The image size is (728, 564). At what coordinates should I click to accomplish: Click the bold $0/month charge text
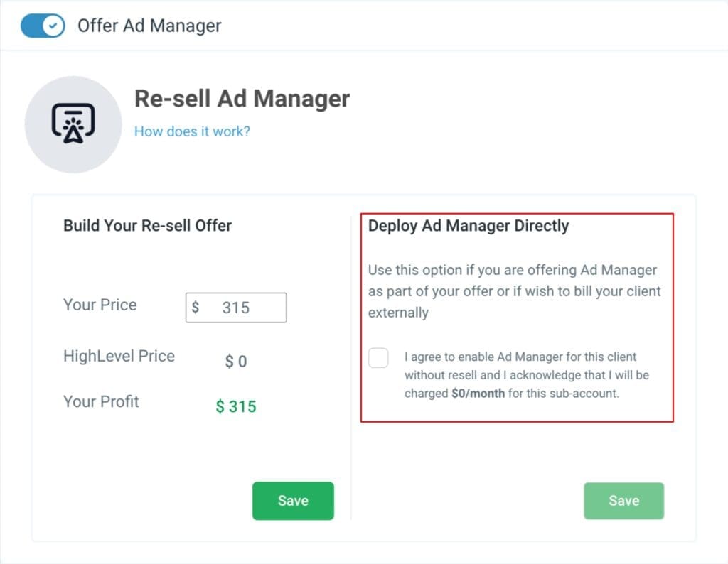click(x=478, y=394)
